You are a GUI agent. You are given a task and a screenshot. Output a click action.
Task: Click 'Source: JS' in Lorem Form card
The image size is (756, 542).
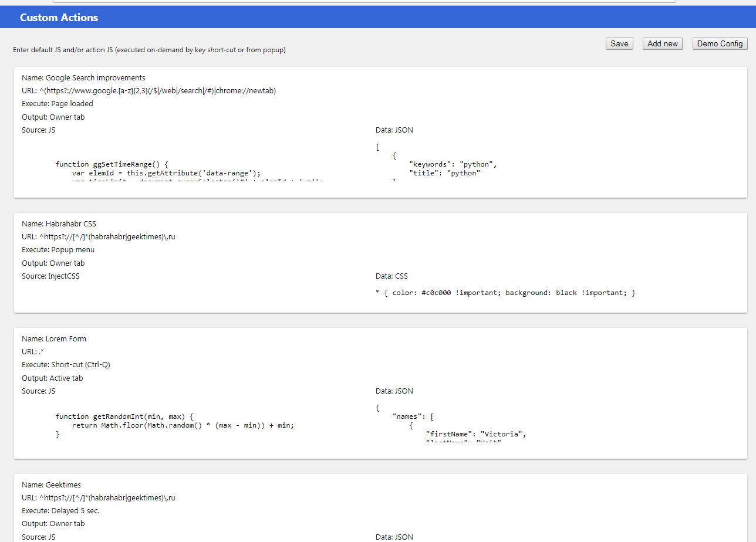point(39,391)
